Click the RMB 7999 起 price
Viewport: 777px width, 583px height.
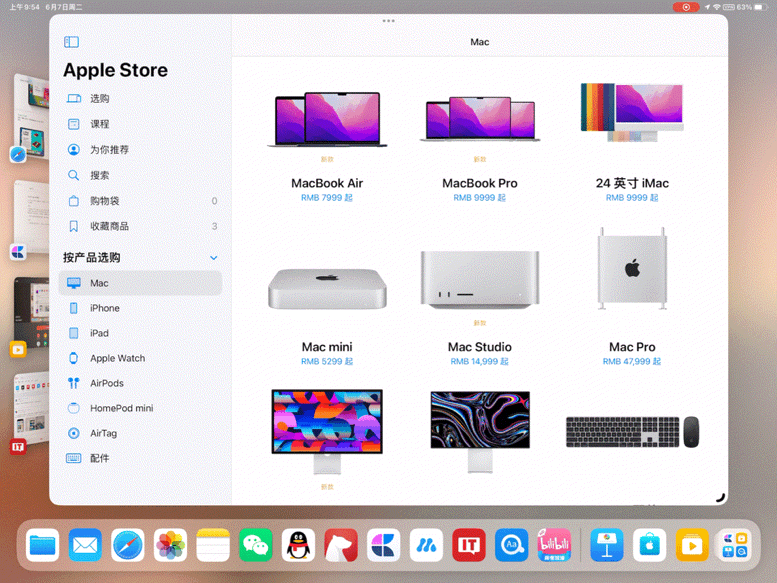[327, 198]
